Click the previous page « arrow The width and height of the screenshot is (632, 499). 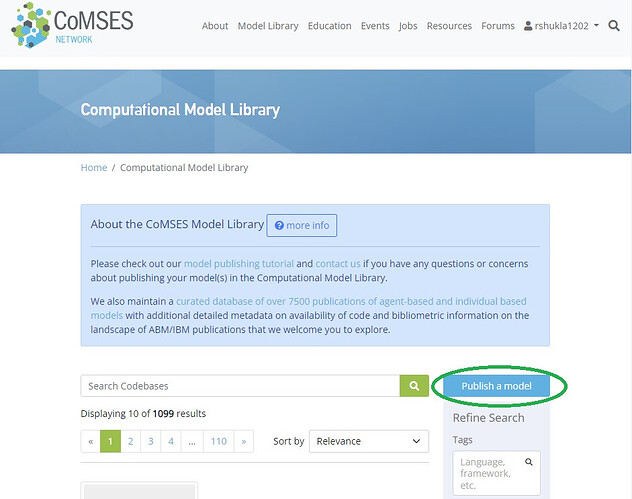coord(91,441)
